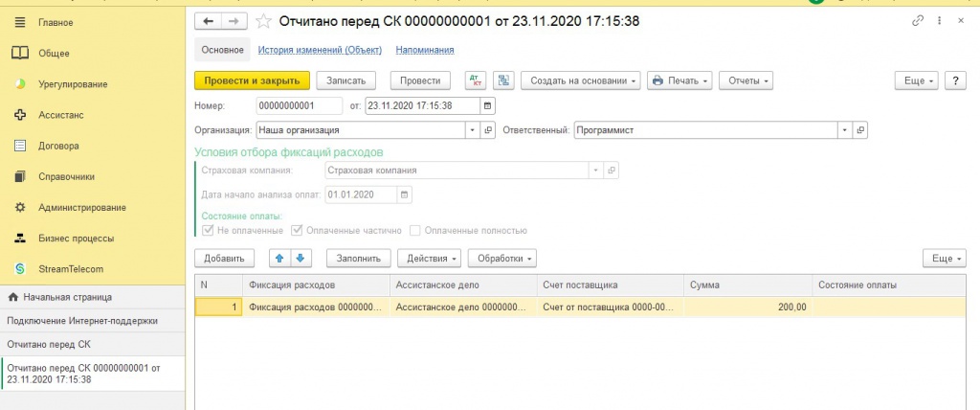Open the table Еще menu
This screenshot has width=980, height=410.
click(x=945, y=258)
